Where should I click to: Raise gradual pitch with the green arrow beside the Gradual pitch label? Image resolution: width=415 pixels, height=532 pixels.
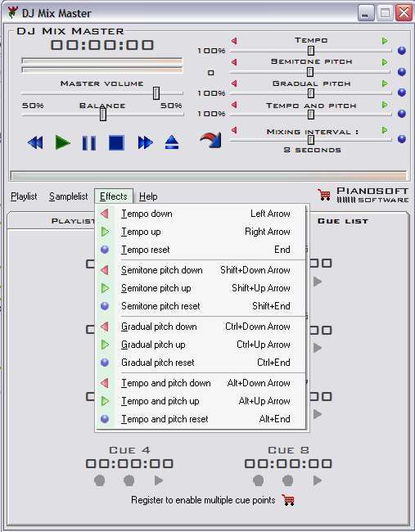pos(385,83)
